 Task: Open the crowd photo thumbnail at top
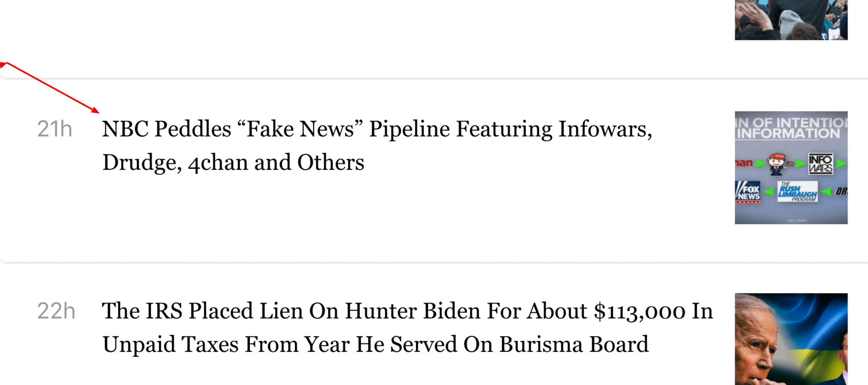791,19
